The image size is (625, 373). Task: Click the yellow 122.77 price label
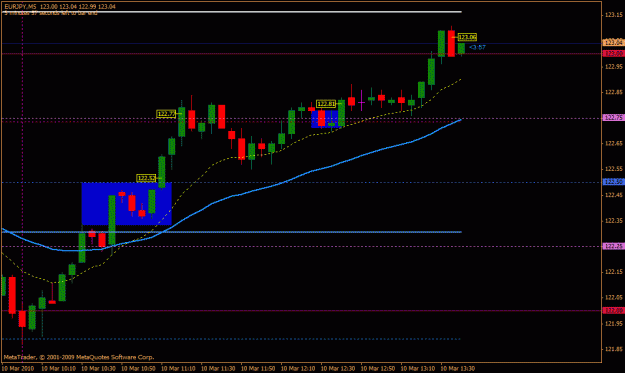166,114
